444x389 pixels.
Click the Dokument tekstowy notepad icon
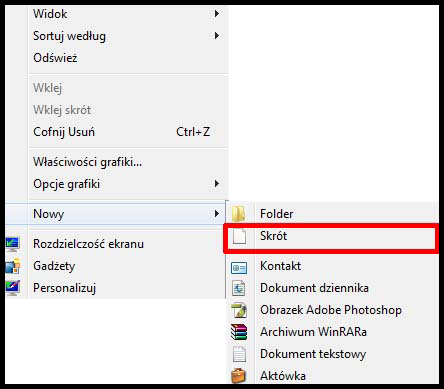(239, 354)
